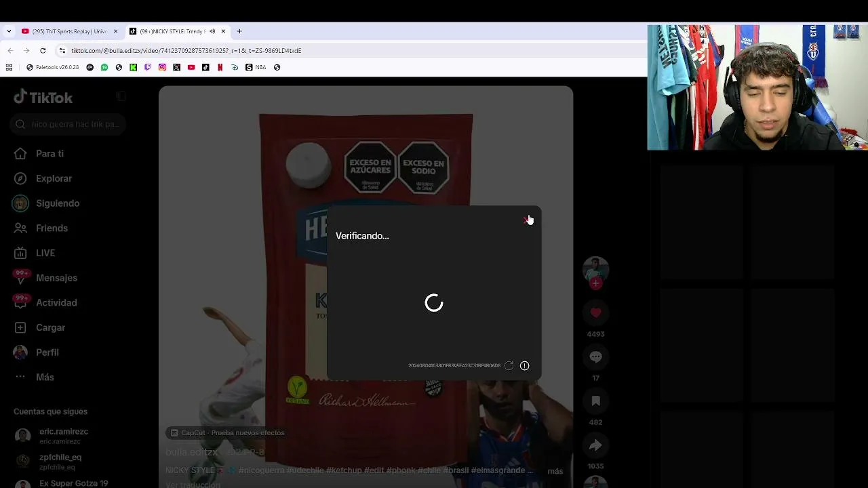Viewport: 868px width, 488px height.
Task: Close the Verificando captcha dialog
Action: pyautogui.click(x=528, y=219)
